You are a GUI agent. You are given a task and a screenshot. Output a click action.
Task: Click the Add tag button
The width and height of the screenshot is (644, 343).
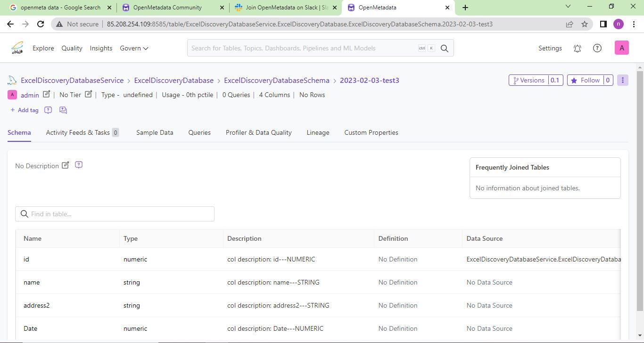pos(24,110)
